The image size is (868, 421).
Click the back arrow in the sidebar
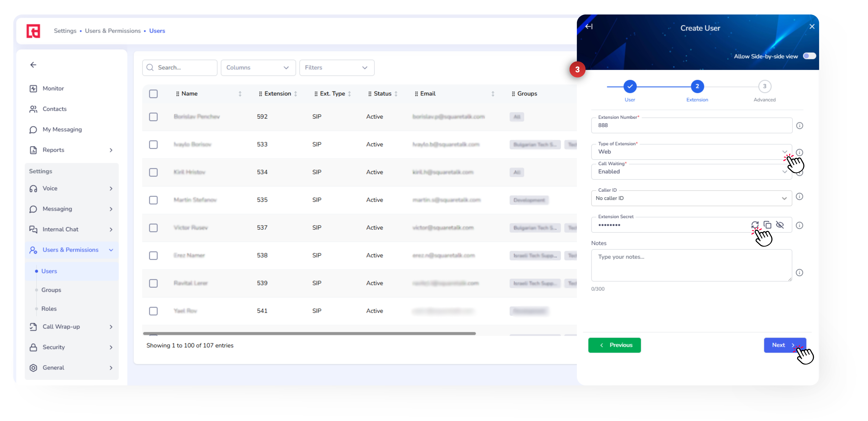pos(33,65)
